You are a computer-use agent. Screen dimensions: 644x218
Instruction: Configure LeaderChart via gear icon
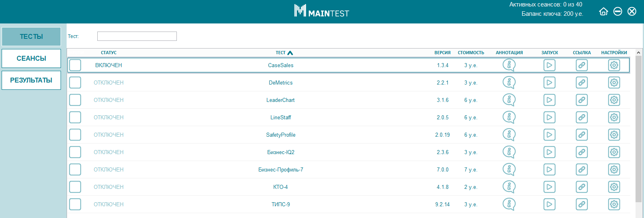coord(614,100)
